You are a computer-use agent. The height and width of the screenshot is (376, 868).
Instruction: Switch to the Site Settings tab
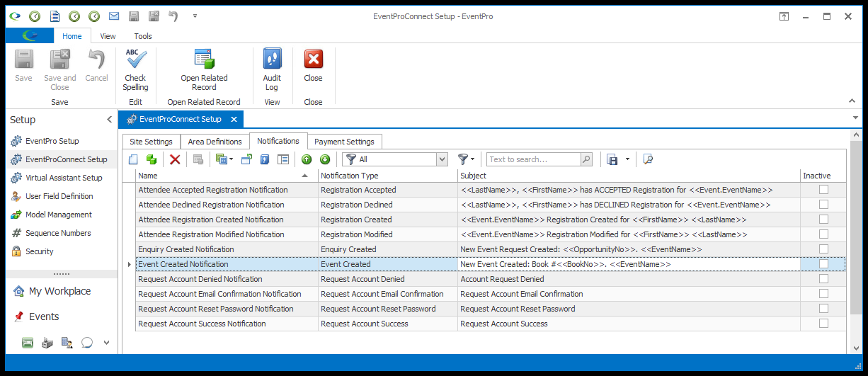[x=151, y=142]
